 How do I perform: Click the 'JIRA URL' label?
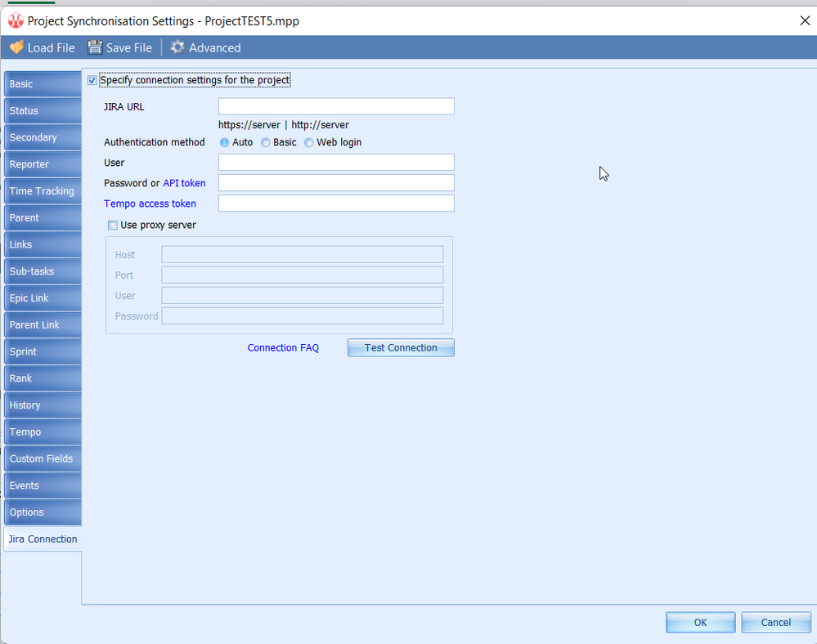[124, 107]
